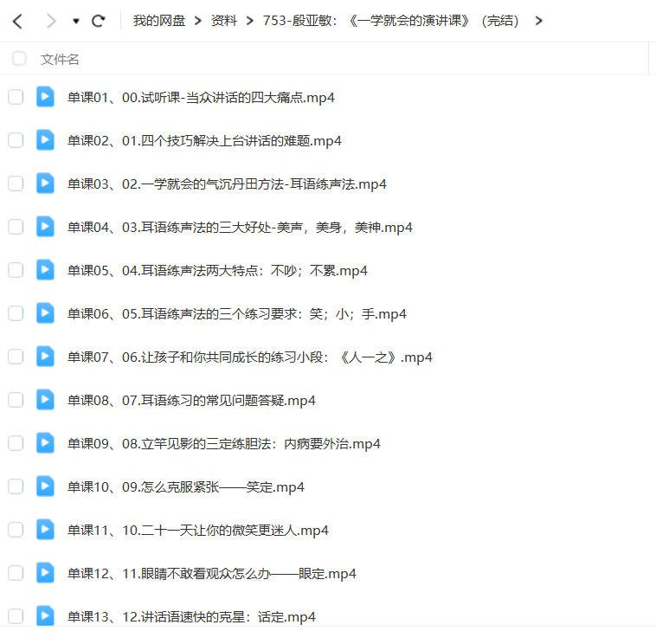Click video icon of 单课02 四个技巧
656x644 pixels.
tap(45, 139)
